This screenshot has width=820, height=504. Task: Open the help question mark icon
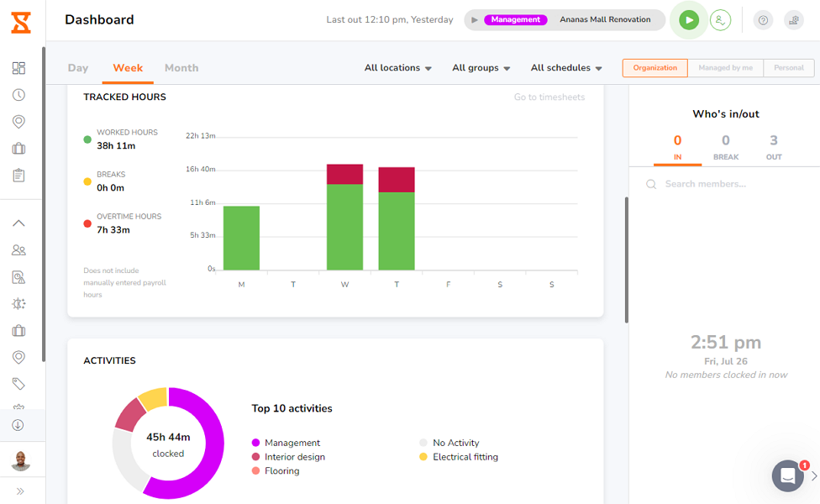point(763,20)
